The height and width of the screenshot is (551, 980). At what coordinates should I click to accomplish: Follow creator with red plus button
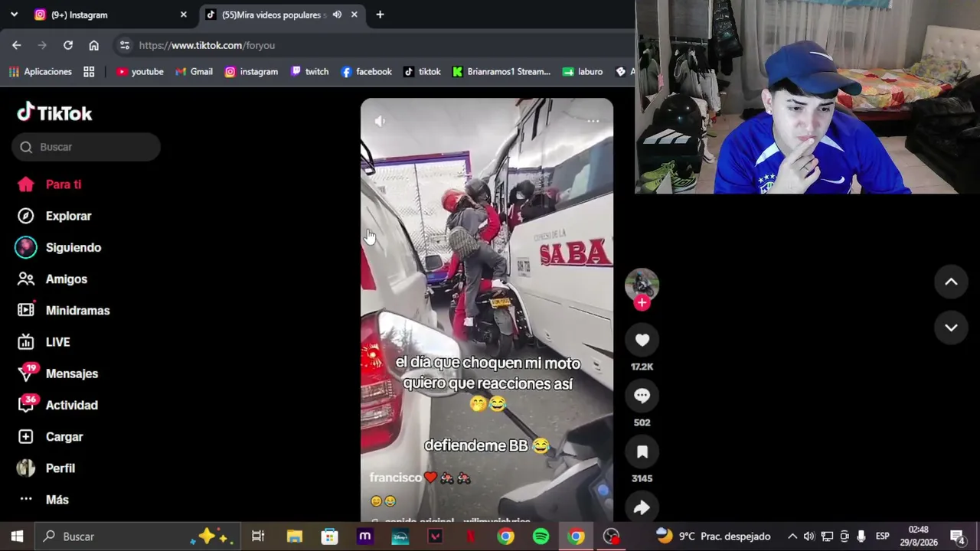point(642,302)
